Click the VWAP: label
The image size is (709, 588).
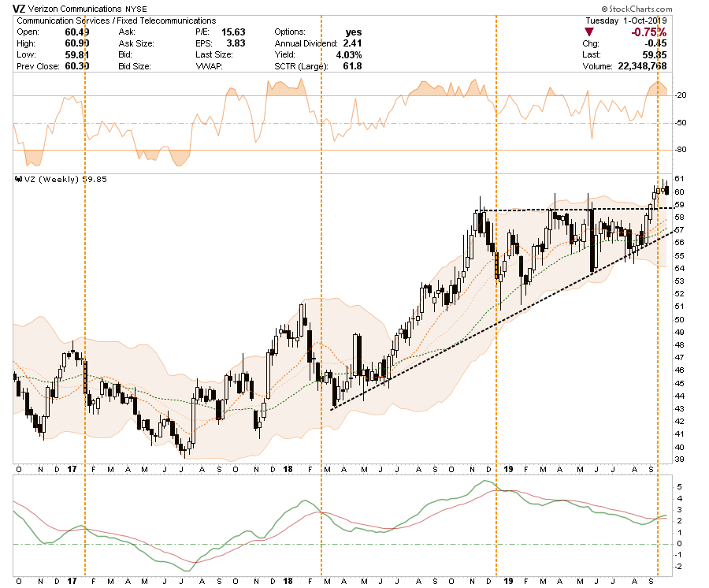(209, 66)
